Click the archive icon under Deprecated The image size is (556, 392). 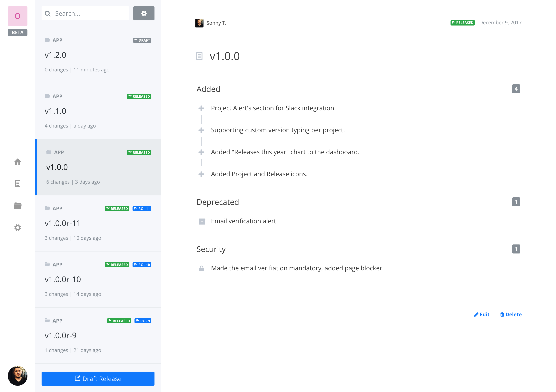(202, 221)
